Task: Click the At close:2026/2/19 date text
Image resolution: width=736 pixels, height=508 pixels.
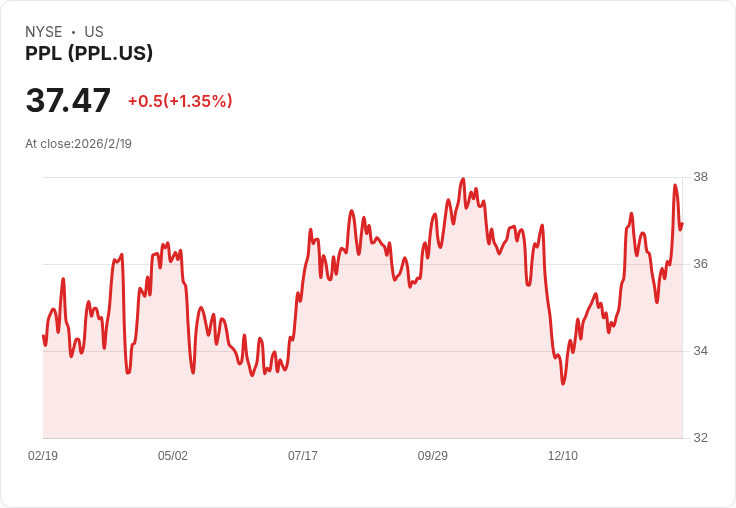Action: 78,144
